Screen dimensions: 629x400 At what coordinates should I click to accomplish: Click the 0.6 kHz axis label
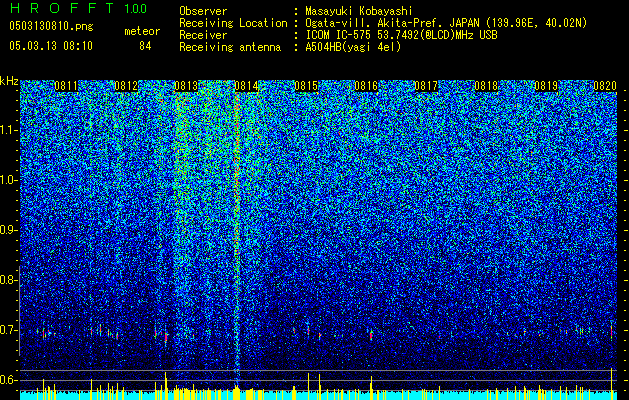click(8, 380)
